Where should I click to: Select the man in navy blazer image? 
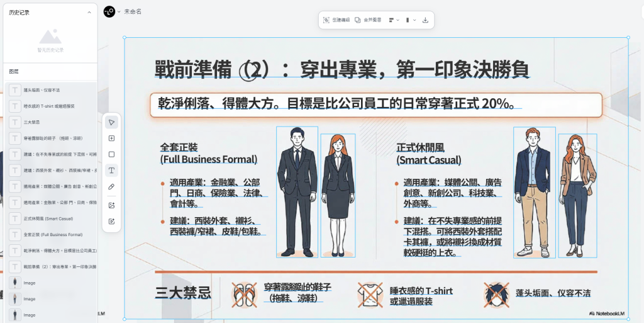click(x=535, y=192)
